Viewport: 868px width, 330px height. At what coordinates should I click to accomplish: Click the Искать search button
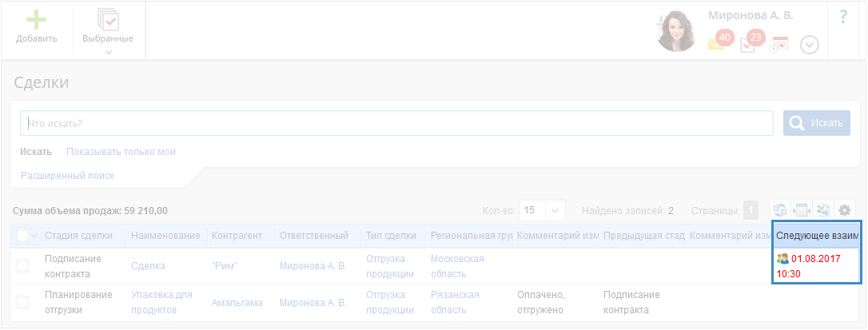(x=817, y=123)
